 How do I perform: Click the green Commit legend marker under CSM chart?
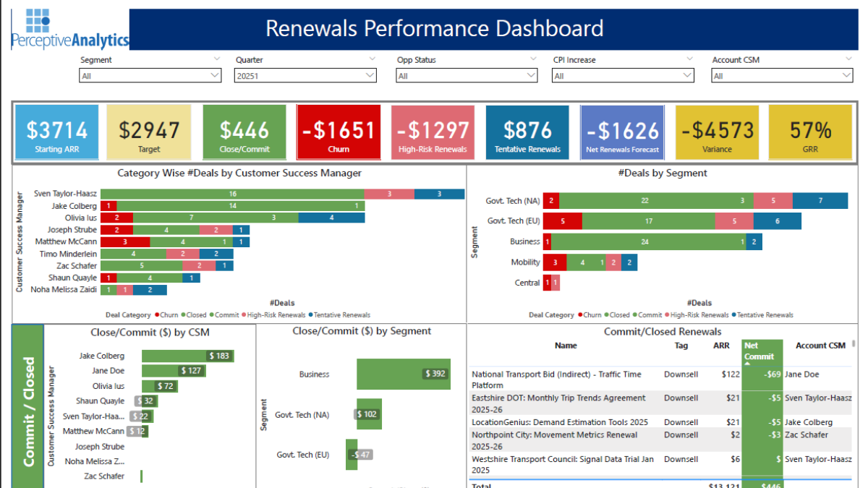(211, 314)
